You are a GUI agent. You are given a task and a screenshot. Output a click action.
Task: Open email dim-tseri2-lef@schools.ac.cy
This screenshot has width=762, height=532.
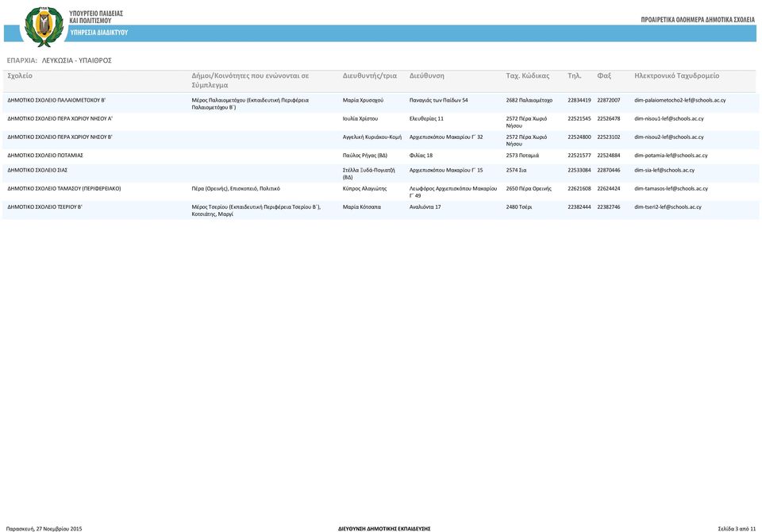[668, 207]
